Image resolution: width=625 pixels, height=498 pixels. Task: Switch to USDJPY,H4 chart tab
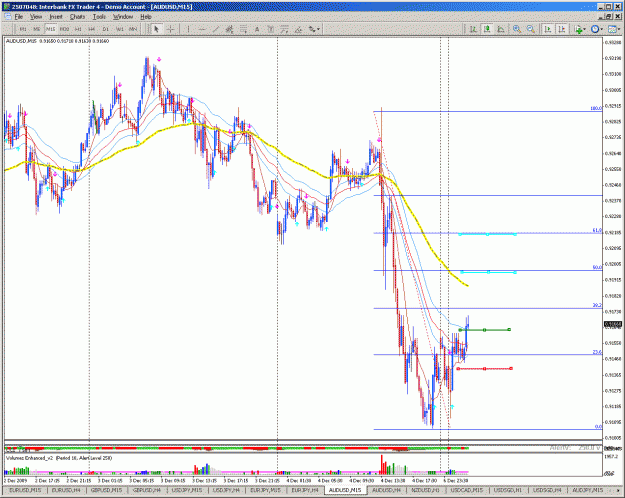[x=226, y=490]
